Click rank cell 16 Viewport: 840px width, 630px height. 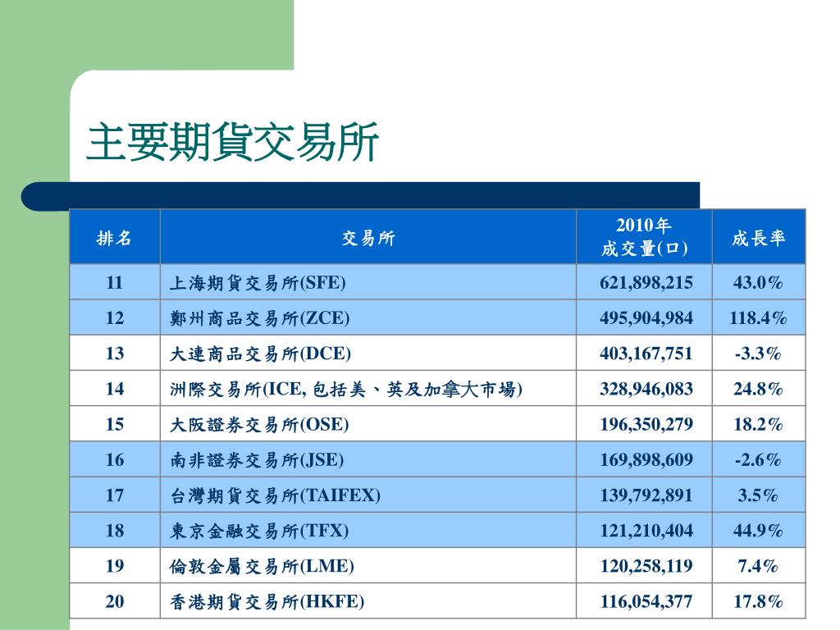click(x=115, y=459)
